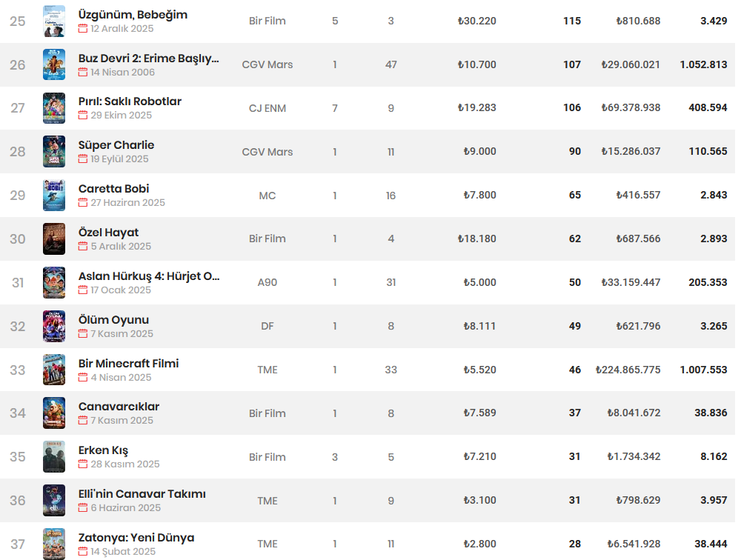Open the Buz Devri 2 poster thumbnail
Image resolution: width=744 pixels, height=560 pixels.
(x=54, y=64)
